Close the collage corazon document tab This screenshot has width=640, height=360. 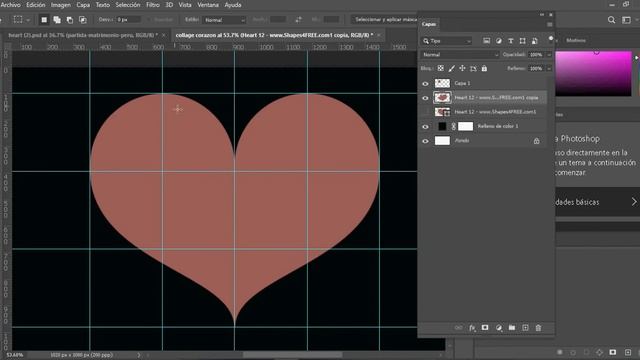pos(379,36)
